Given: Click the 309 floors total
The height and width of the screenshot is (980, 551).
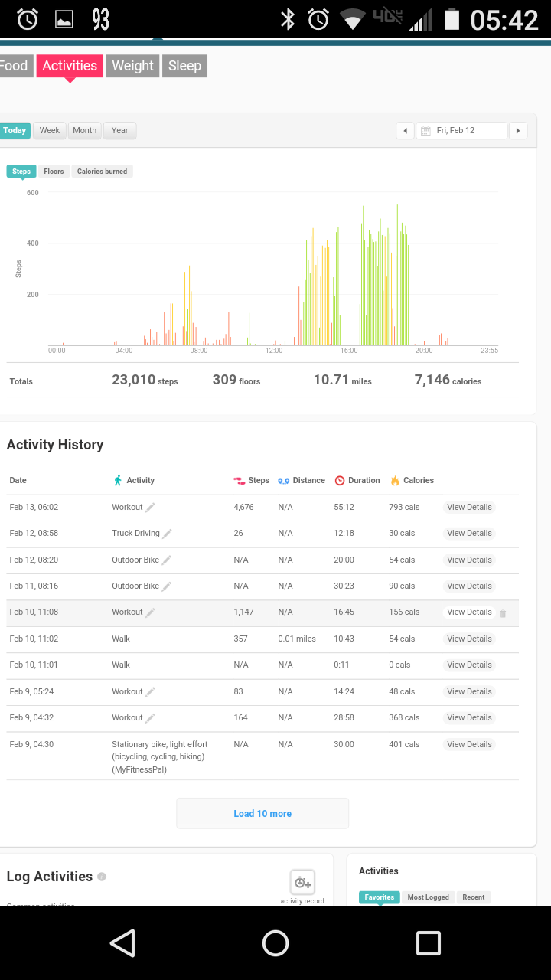Looking at the screenshot, I should pos(236,380).
